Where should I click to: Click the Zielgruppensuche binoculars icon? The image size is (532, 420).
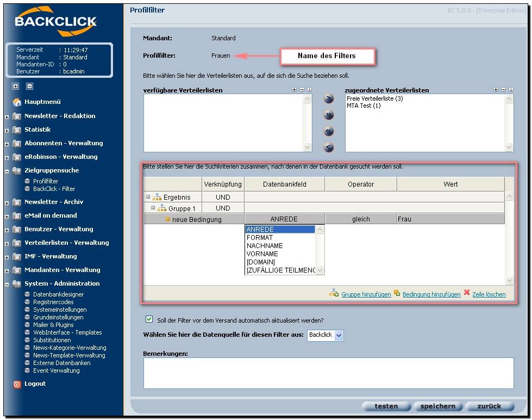pos(17,171)
